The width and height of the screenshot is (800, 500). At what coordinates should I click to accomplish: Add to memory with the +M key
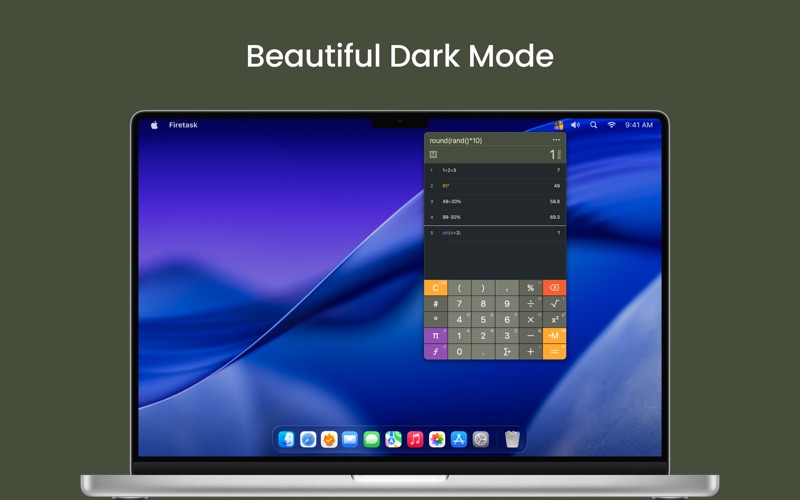(x=554, y=336)
